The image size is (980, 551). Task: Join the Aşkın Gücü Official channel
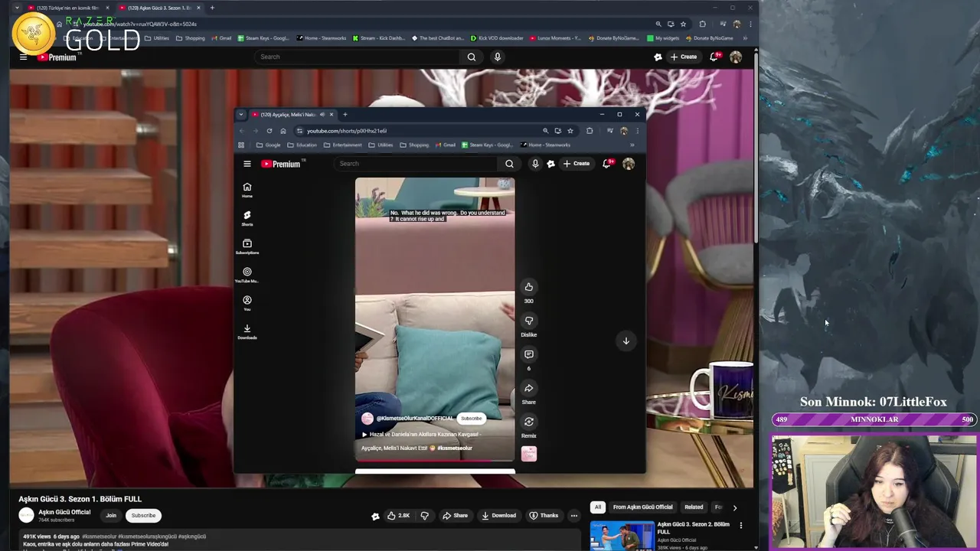coord(111,516)
